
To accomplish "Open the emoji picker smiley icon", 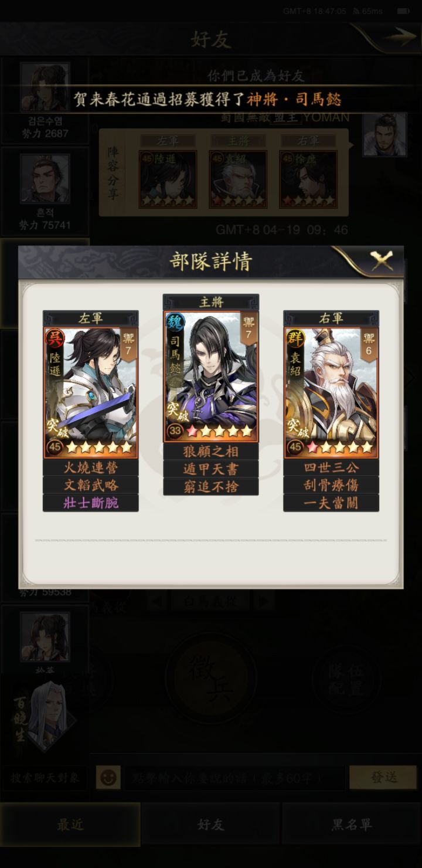I will (x=108, y=778).
